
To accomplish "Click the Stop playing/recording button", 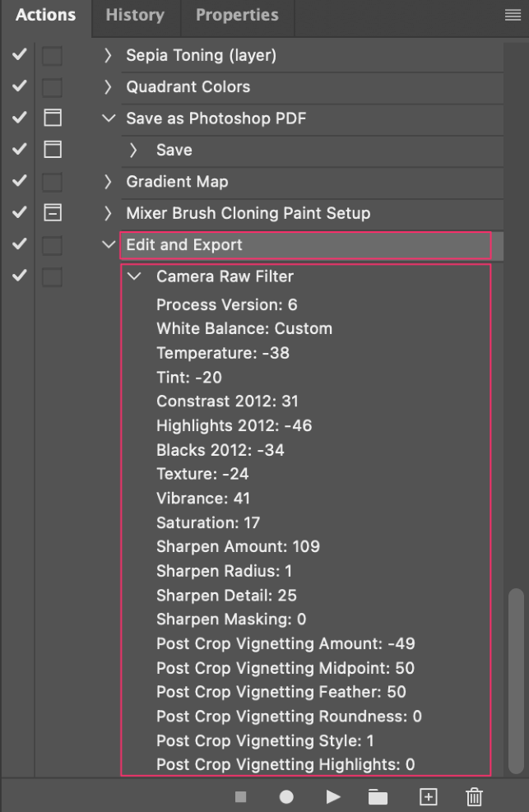I will click(241, 796).
